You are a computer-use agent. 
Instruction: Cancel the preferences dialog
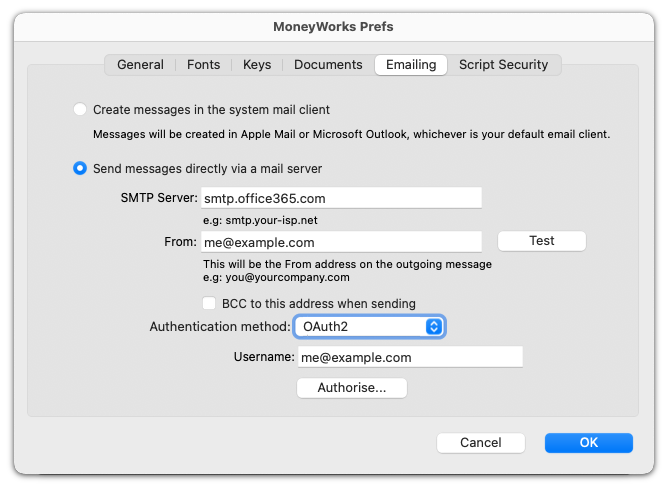click(x=481, y=443)
